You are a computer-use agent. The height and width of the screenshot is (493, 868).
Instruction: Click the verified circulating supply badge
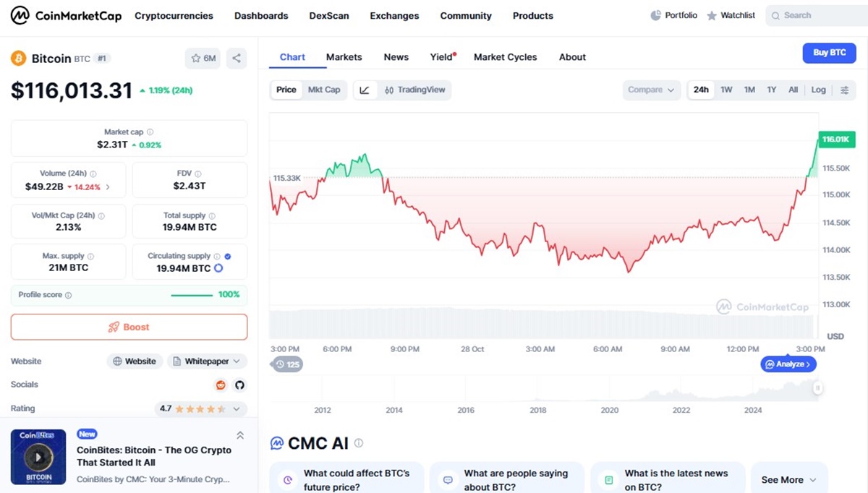click(228, 256)
